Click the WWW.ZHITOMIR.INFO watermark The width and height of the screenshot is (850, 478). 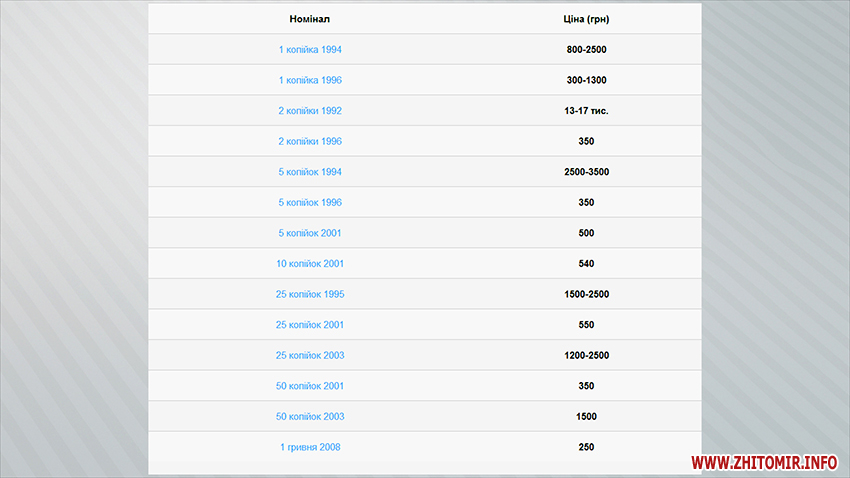[x=764, y=462]
